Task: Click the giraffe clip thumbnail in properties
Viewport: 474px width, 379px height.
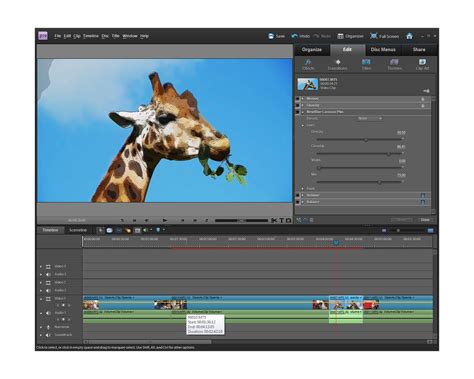Action: [307, 84]
